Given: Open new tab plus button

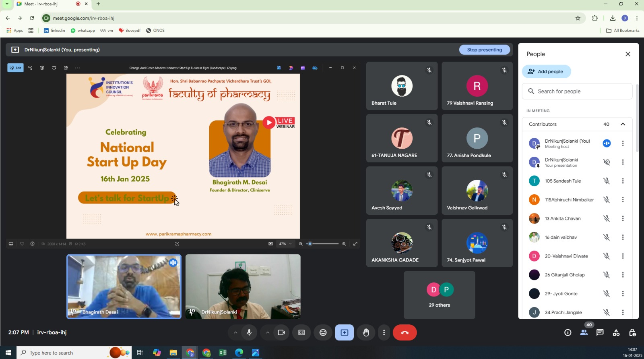Looking at the screenshot, I should [x=98, y=4].
